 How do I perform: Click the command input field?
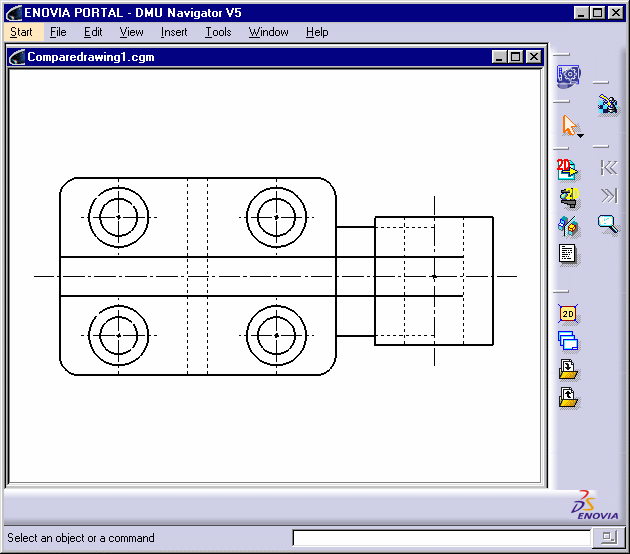coord(442,538)
